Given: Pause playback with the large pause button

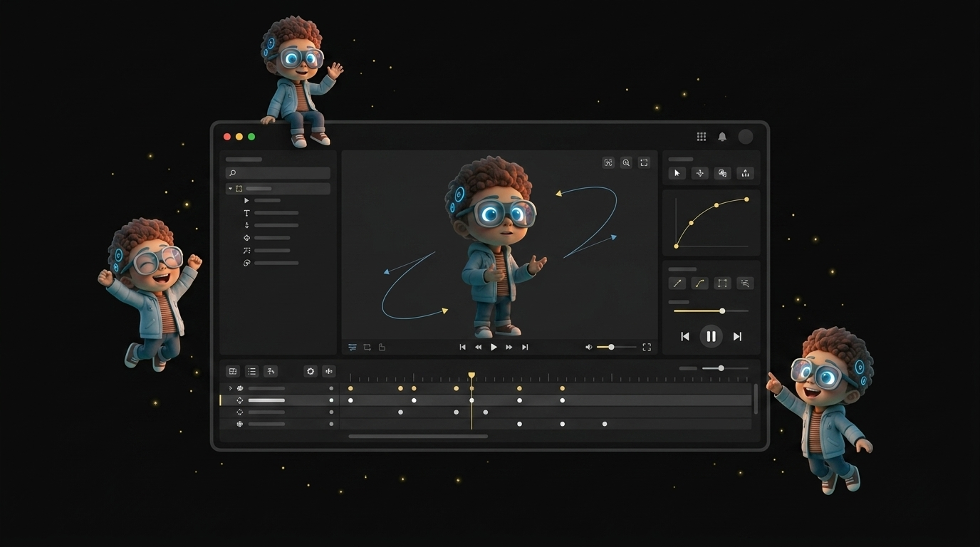Looking at the screenshot, I should 711,335.
